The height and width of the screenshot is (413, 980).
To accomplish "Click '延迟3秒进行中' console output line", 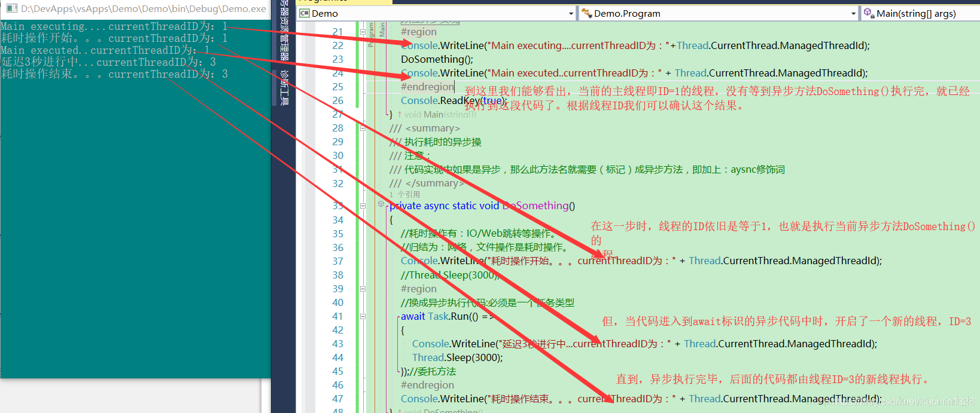I will point(108,62).
